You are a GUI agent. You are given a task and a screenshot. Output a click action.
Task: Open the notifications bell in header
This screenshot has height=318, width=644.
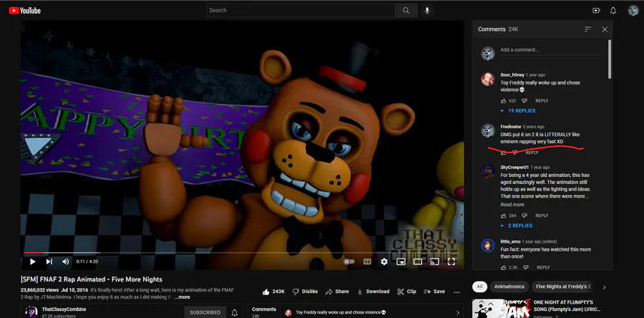(613, 11)
